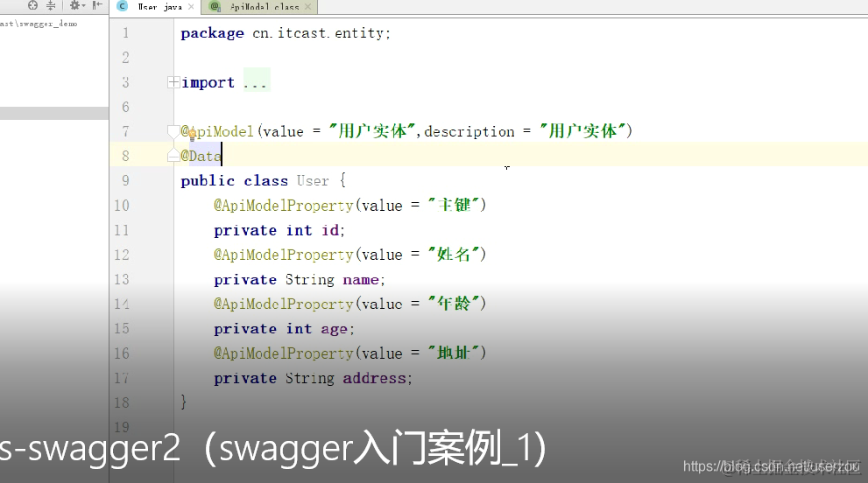Click the collapse all icon in project panel
The height and width of the screenshot is (483, 868).
click(x=51, y=5)
